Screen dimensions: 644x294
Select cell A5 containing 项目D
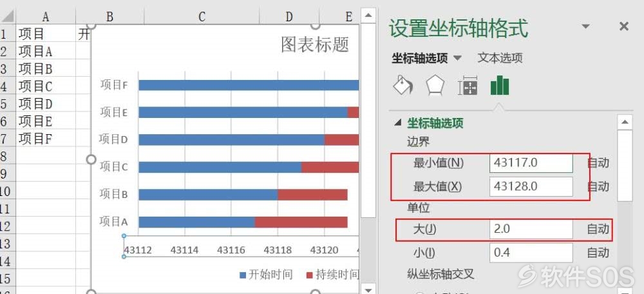[x=46, y=103]
